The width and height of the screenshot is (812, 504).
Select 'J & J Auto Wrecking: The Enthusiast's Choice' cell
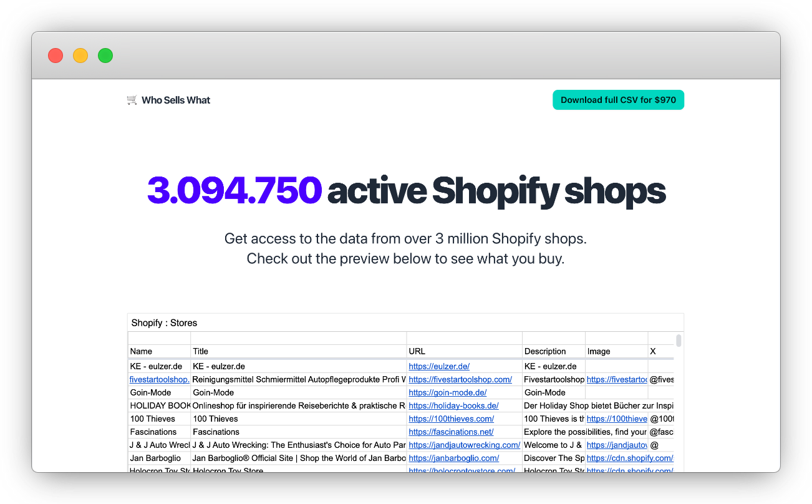click(299, 445)
